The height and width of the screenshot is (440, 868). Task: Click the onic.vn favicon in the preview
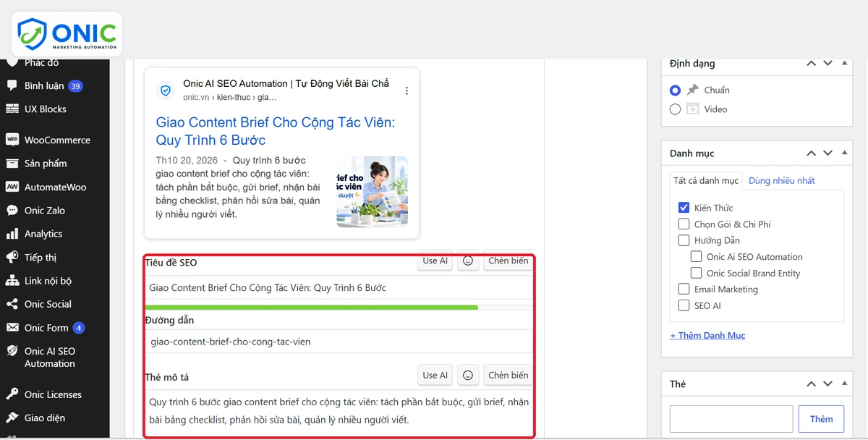coord(166,91)
